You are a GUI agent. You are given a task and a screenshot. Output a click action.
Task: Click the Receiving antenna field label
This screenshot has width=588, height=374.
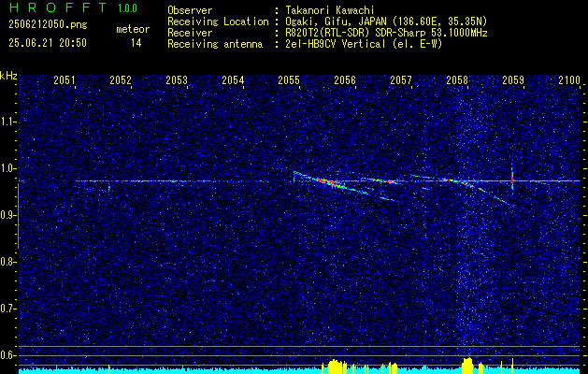click(215, 44)
